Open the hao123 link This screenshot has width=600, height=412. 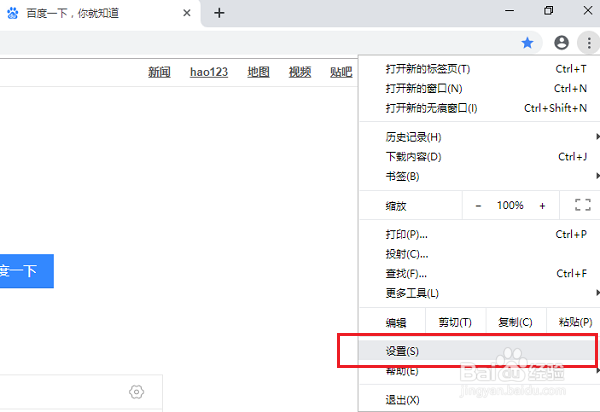pos(209,72)
